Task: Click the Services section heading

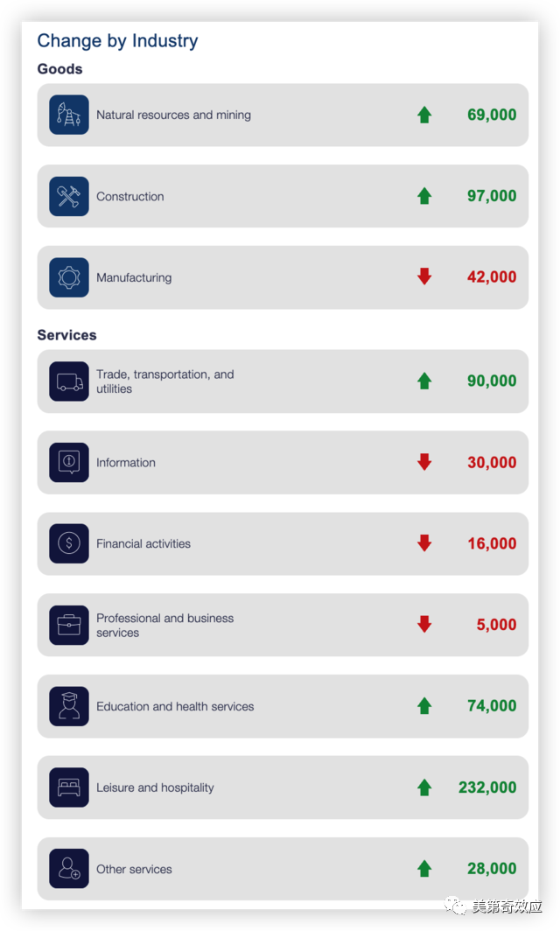Action: coord(66,335)
